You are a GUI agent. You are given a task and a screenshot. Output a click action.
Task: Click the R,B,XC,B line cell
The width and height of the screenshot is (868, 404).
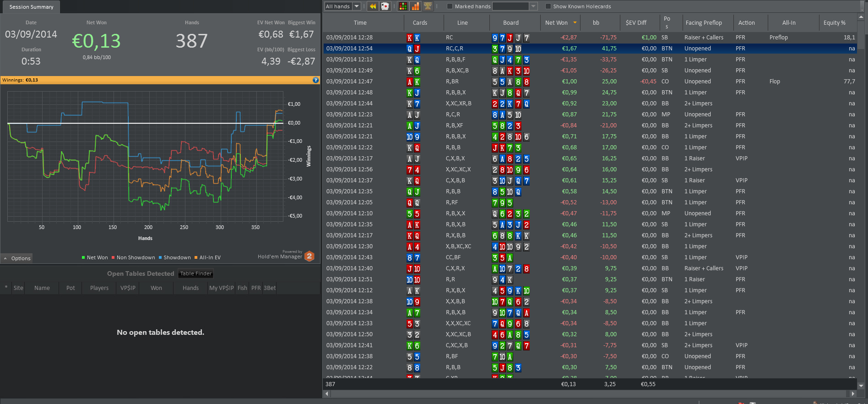pyautogui.click(x=457, y=71)
